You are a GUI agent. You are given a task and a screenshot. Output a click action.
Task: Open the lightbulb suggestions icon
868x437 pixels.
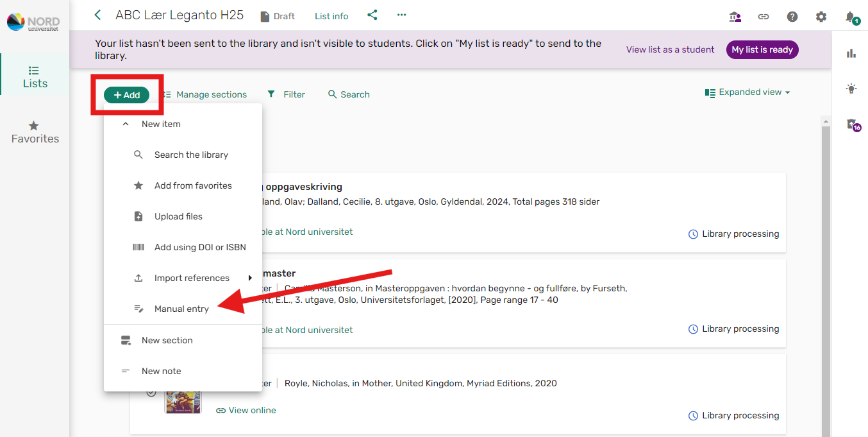point(851,89)
